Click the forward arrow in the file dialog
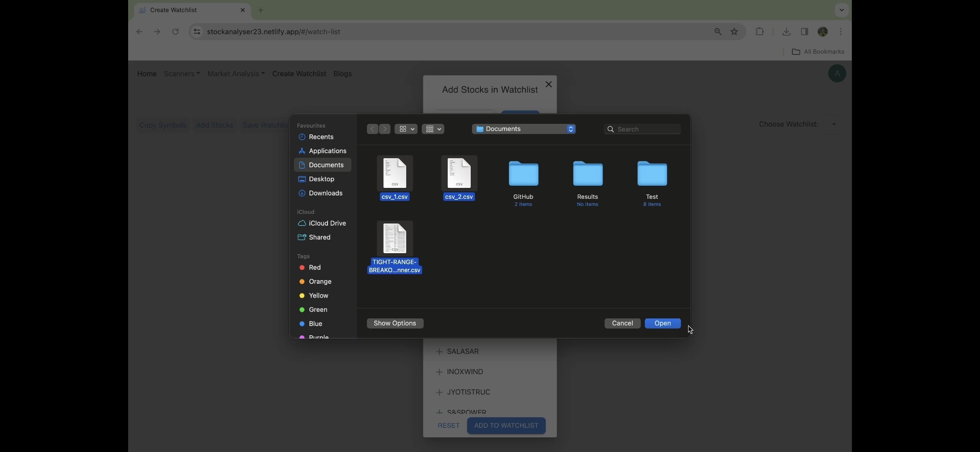The width and height of the screenshot is (980, 452). point(385,129)
